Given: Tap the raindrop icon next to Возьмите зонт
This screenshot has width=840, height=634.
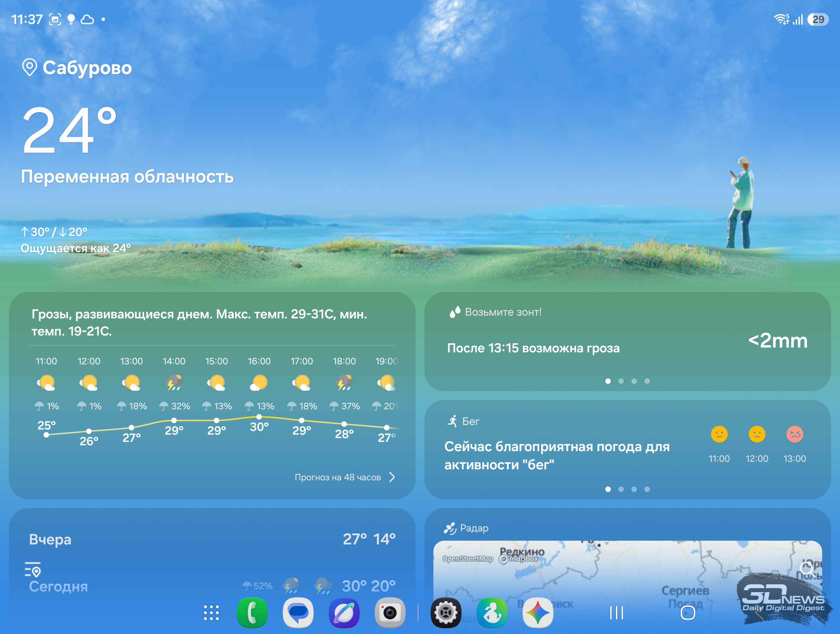Looking at the screenshot, I should pyautogui.click(x=455, y=312).
